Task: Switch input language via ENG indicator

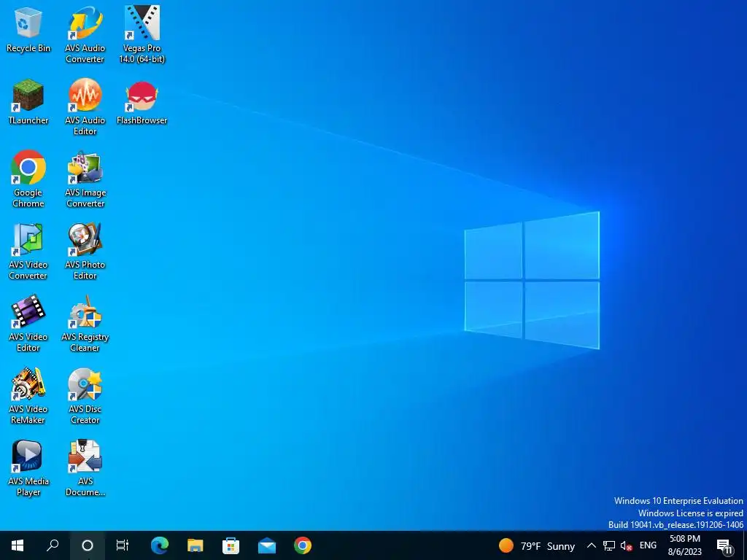Action: [x=648, y=545]
